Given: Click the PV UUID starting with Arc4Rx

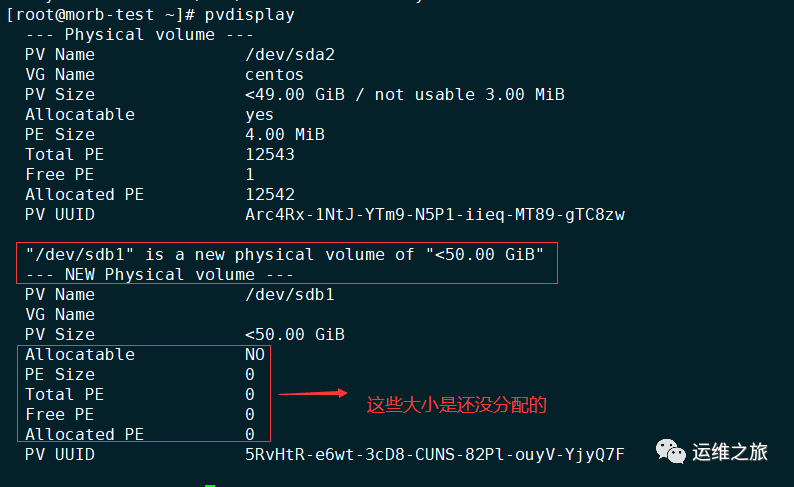Looking at the screenshot, I should pos(434,214).
